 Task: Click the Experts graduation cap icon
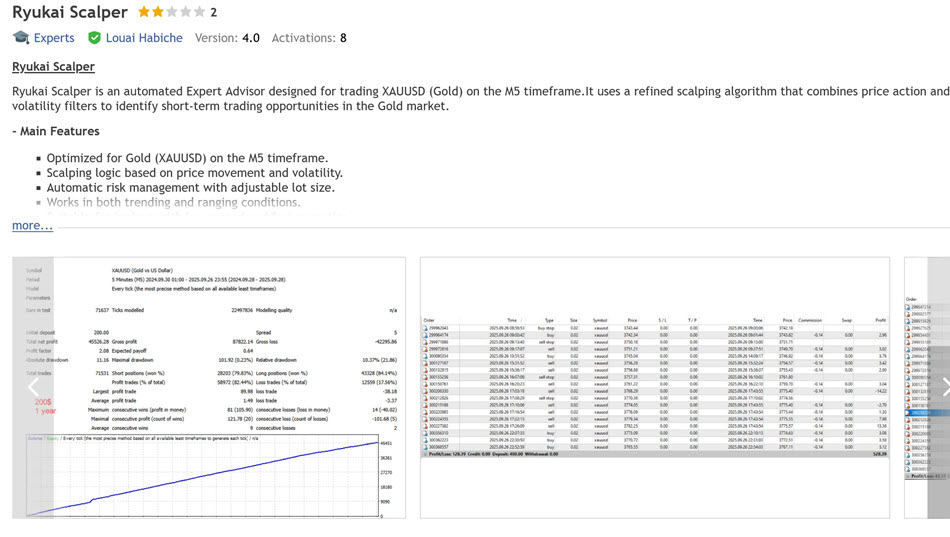click(x=21, y=38)
